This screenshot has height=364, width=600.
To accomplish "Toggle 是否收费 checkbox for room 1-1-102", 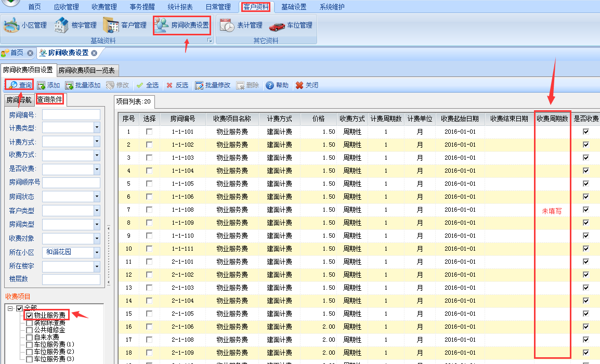I will tap(586, 145).
